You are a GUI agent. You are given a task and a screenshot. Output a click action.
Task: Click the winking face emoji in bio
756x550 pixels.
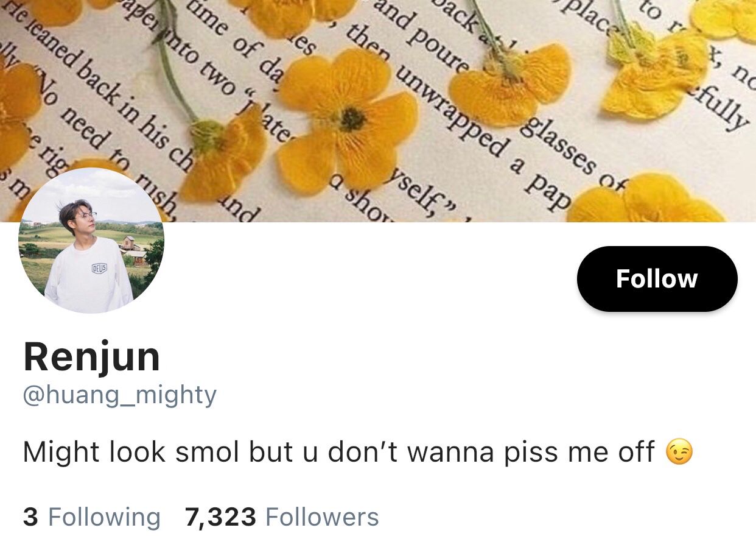pyautogui.click(x=679, y=453)
